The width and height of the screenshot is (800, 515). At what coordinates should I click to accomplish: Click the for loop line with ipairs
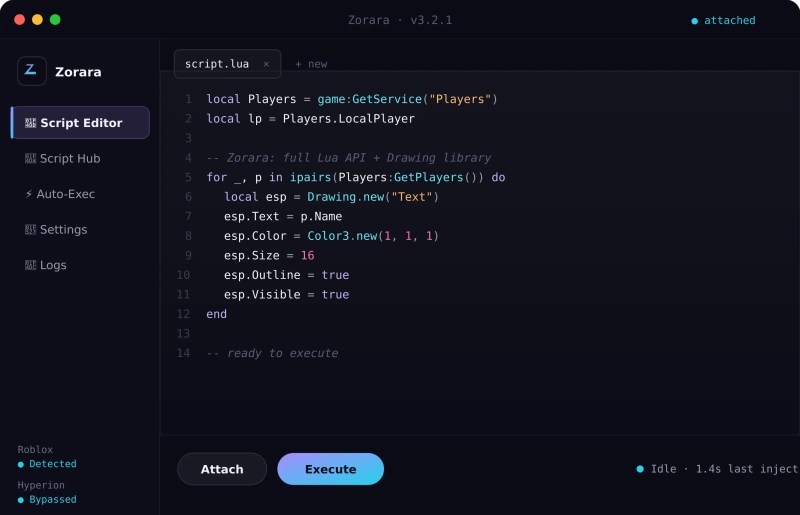click(356, 177)
